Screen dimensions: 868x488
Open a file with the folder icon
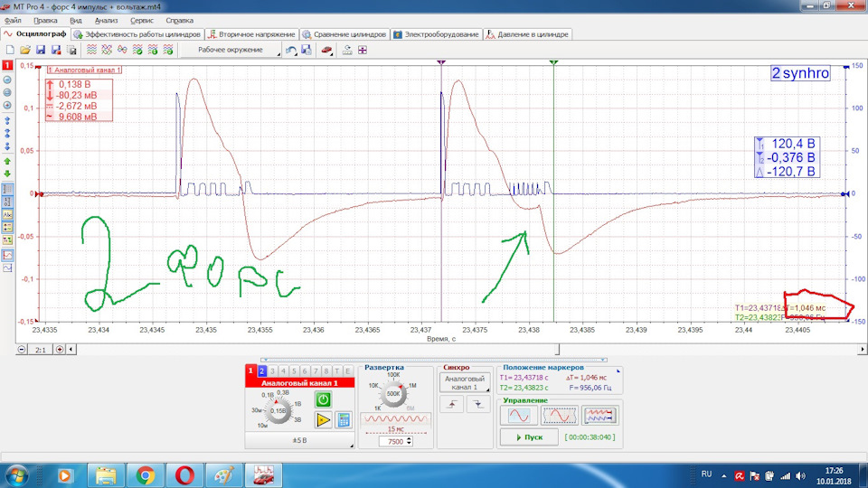point(25,50)
